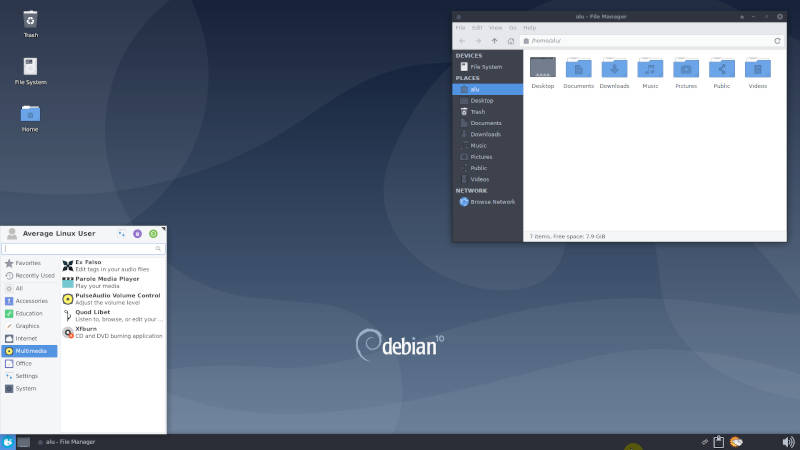Click the purple lock screen icon in the menu
The height and width of the screenshot is (450, 800).
click(x=137, y=234)
